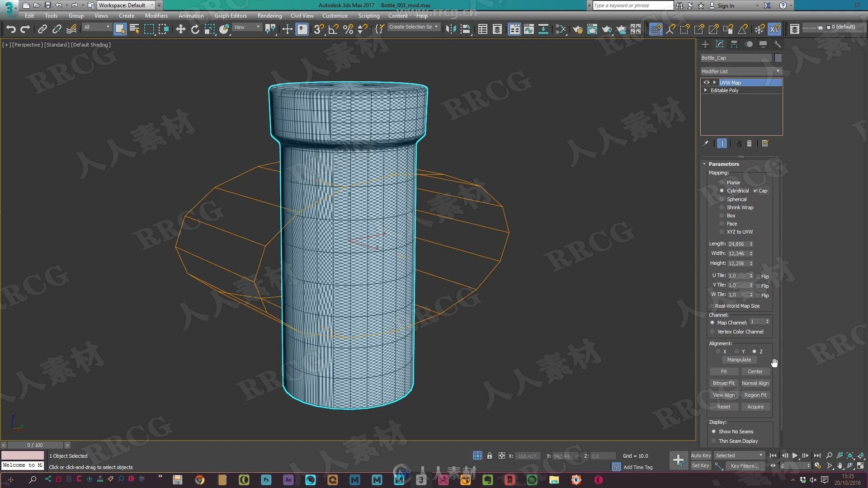Open Configure Modifier Sets icon

[x=765, y=144]
